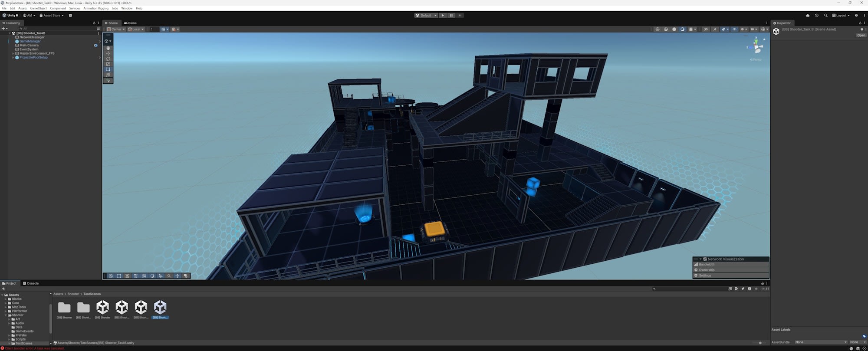868x351 pixels.
Task: Toggle the scene orientation gizmo lock
Action: [x=764, y=39]
